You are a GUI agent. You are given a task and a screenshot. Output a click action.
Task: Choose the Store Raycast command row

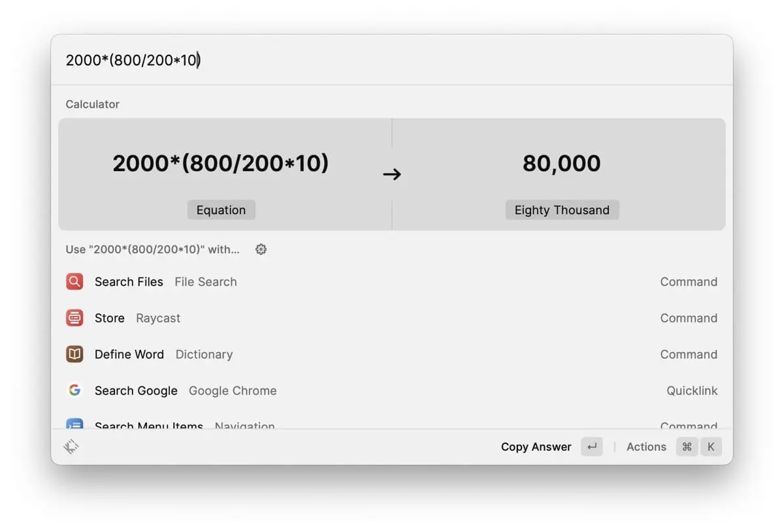point(392,318)
